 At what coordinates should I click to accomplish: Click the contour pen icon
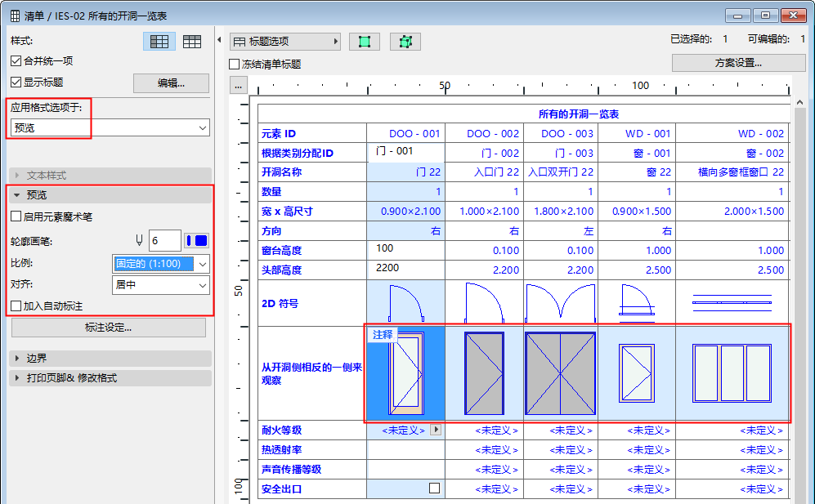click(x=139, y=241)
